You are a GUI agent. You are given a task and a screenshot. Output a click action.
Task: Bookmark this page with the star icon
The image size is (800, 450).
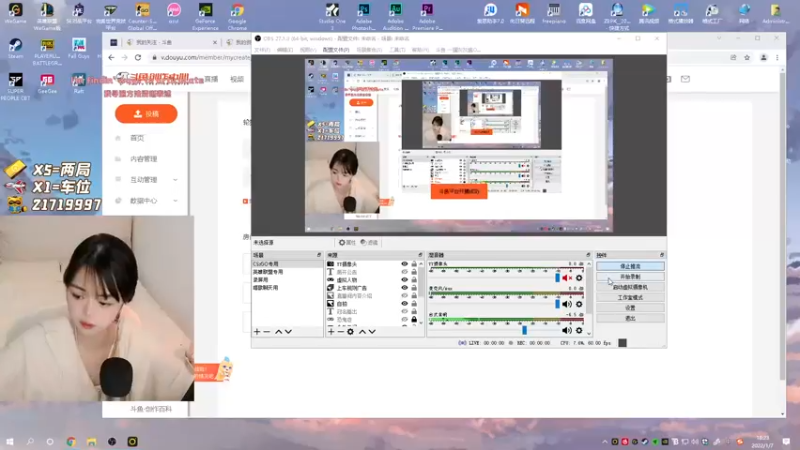click(747, 58)
